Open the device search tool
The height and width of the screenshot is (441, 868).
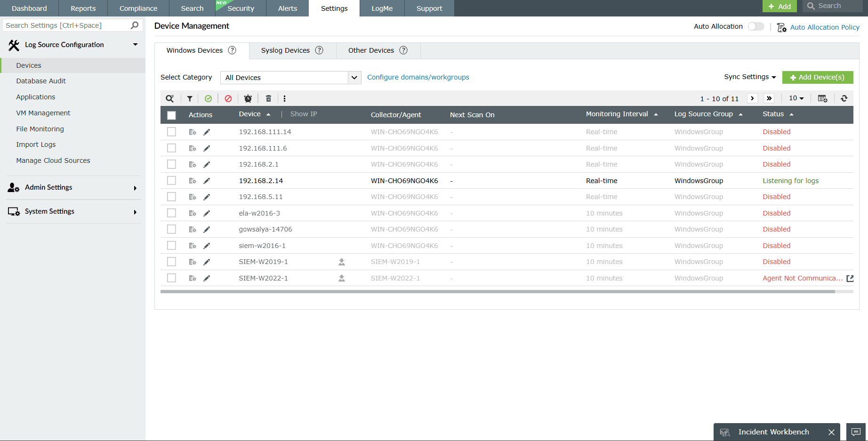coord(170,98)
